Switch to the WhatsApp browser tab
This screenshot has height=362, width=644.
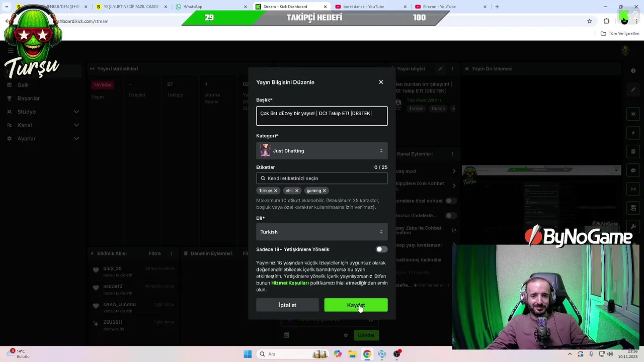(210, 7)
